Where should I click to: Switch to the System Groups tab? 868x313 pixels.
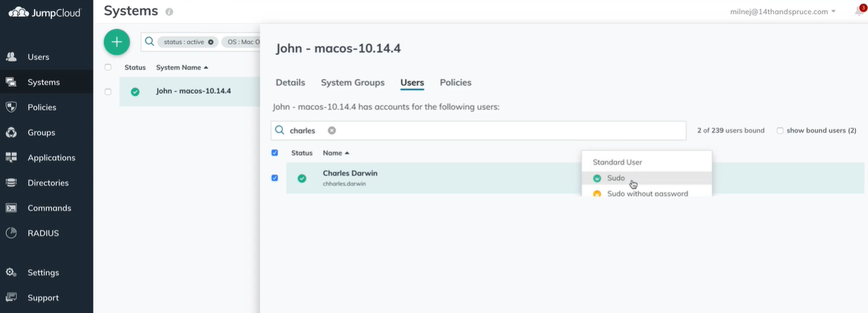pyautogui.click(x=353, y=83)
